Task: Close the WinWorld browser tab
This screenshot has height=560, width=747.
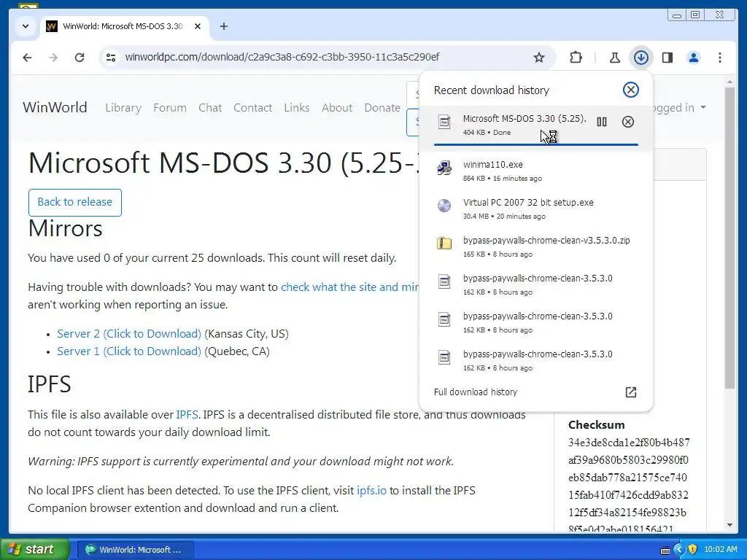Action: coord(198,26)
